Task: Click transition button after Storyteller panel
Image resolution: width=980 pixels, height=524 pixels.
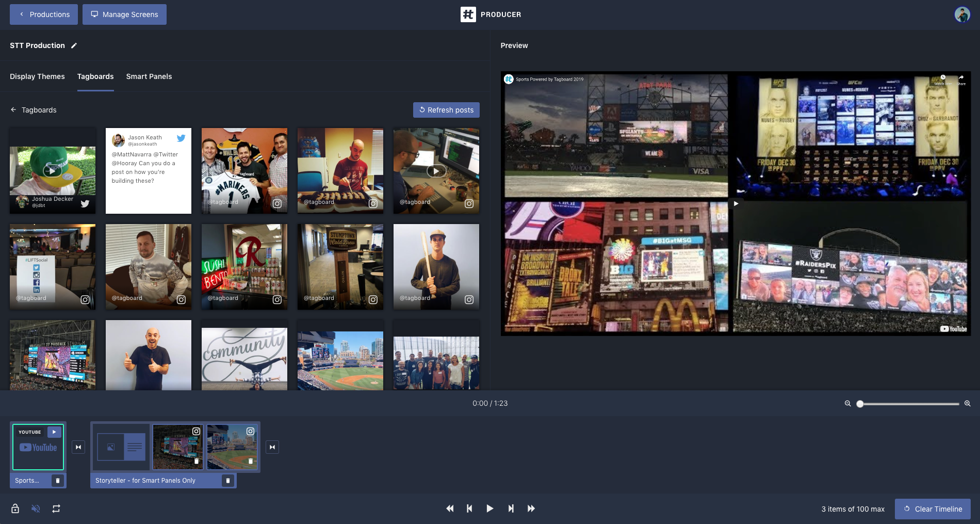Action: click(x=272, y=447)
